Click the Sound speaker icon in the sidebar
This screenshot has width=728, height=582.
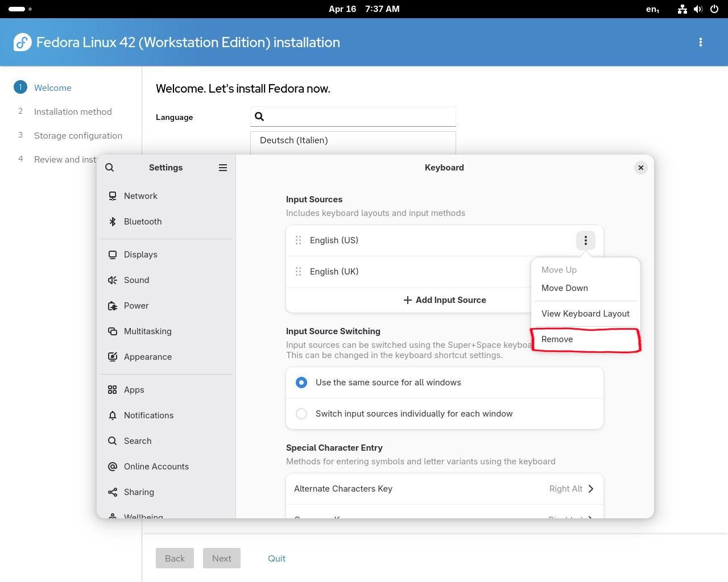click(x=113, y=280)
